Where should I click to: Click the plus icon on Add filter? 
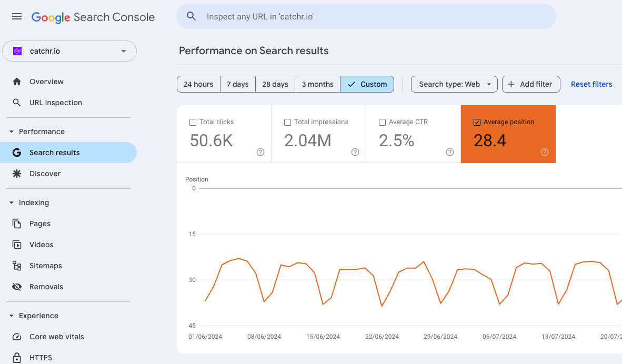[x=511, y=84]
